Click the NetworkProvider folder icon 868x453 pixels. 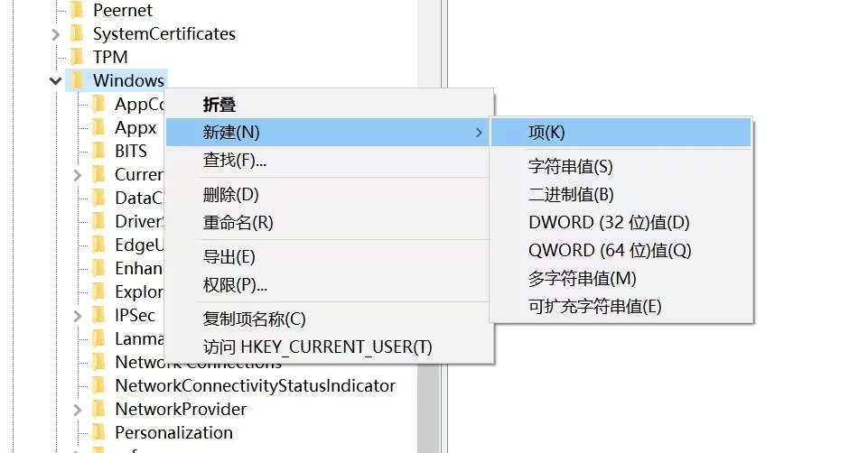99,409
